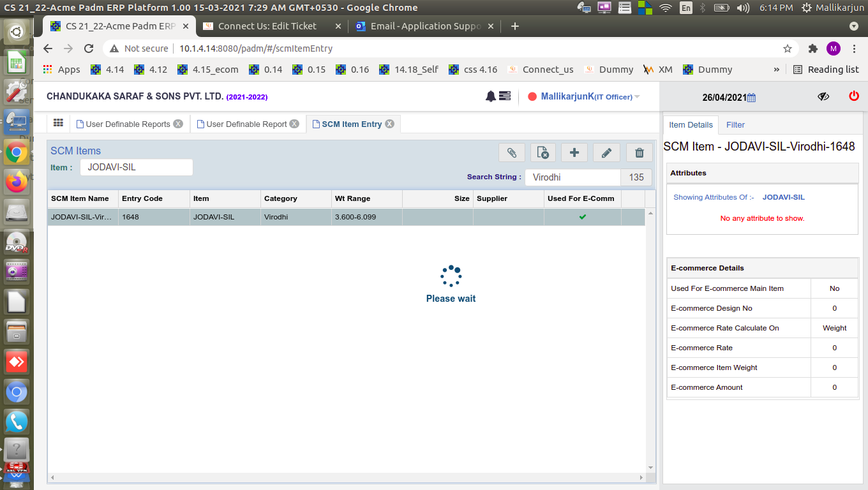Screen dimensions: 868x490
Task: Switch to the Filter tab
Action: (x=735, y=125)
